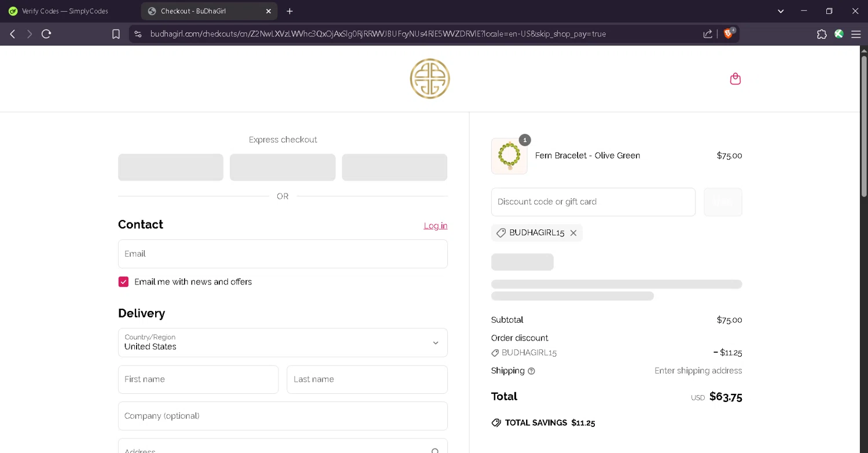Click the Apply discount button
The width and height of the screenshot is (868, 453).
[723, 202]
